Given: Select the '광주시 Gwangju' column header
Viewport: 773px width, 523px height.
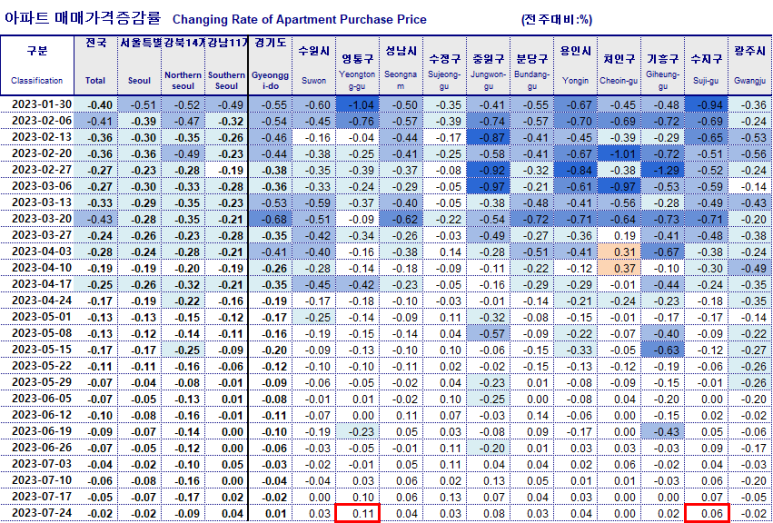Looking at the screenshot, I should [x=750, y=65].
